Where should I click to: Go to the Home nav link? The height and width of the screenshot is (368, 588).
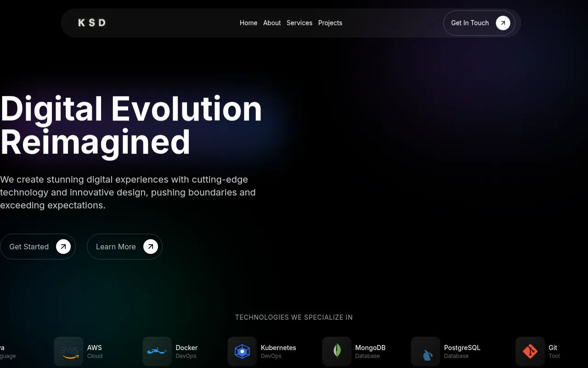[249, 23]
